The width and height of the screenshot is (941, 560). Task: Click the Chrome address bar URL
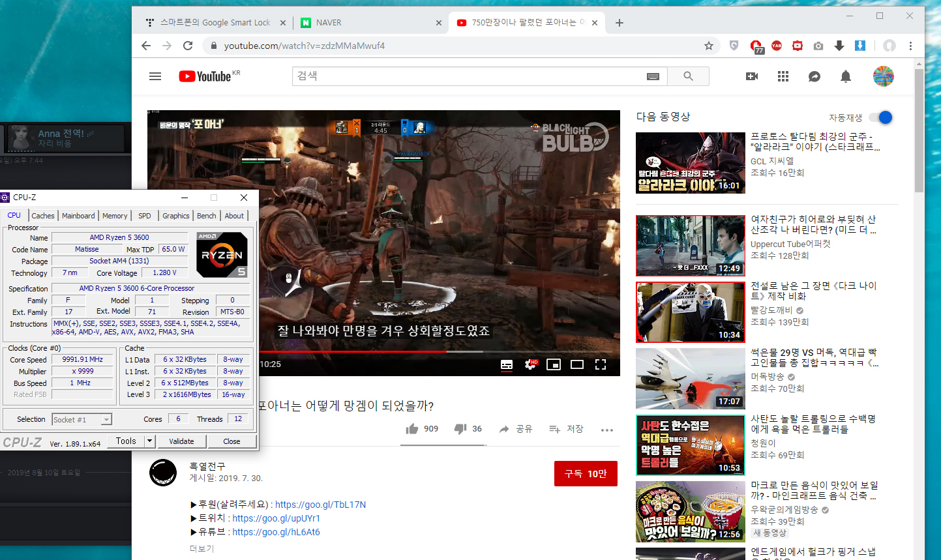[x=305, y=46]
